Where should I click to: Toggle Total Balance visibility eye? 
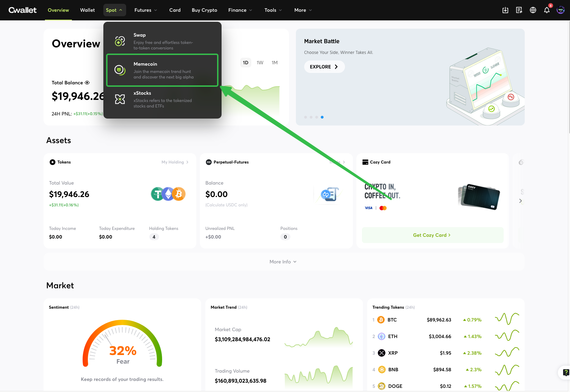tap(87, 83)
